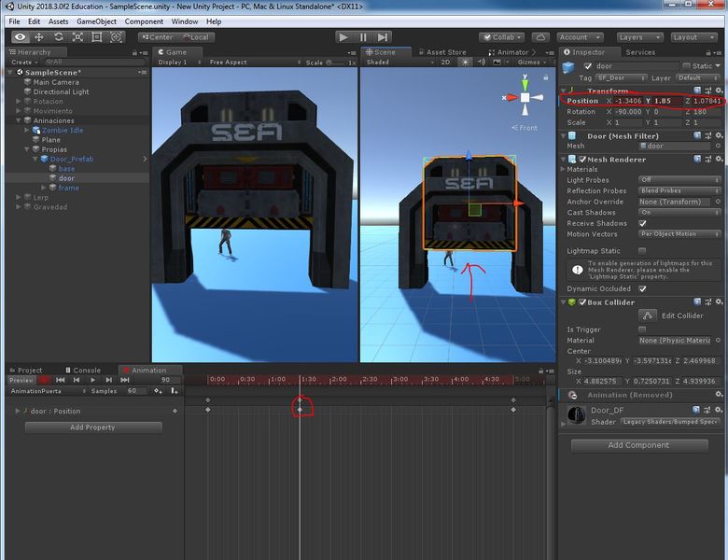Click animation record button

(x=44, y=380)
